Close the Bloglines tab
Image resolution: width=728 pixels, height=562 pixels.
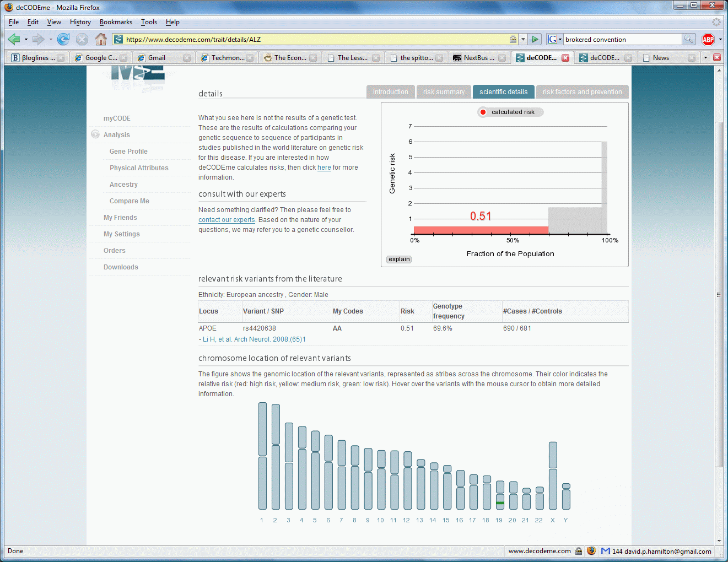[x=61, y=58]
